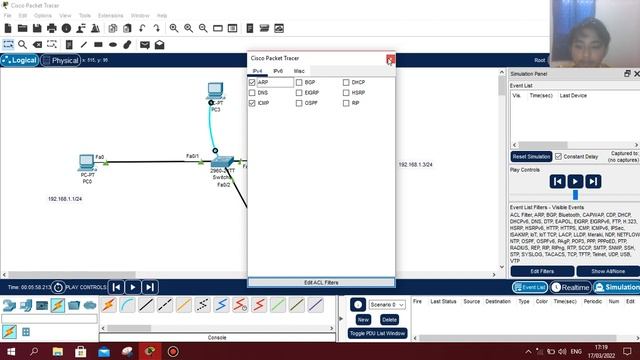Zoom in on the workspace

(x=174, y=28)
